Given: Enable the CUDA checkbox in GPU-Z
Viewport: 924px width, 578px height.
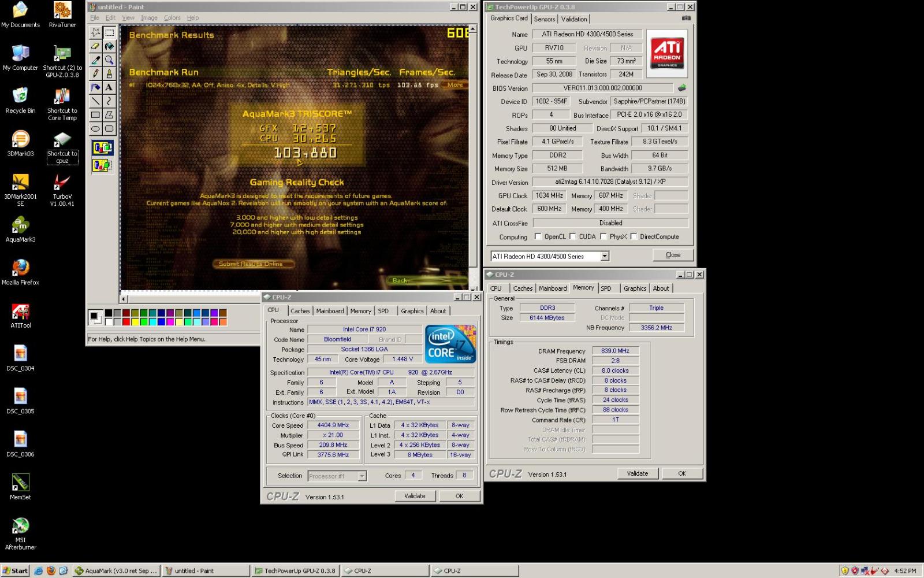Looking at the screenshot, I should coord(573,236).
